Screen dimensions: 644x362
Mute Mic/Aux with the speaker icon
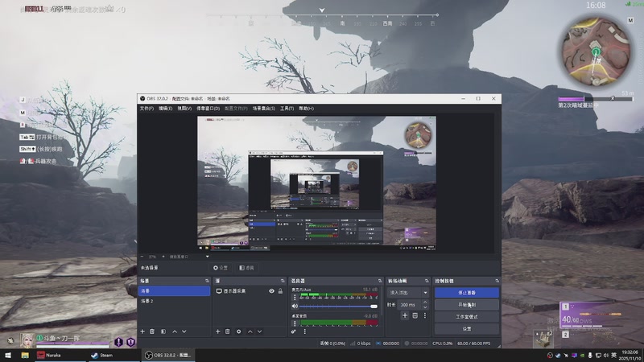pos(295,306)
